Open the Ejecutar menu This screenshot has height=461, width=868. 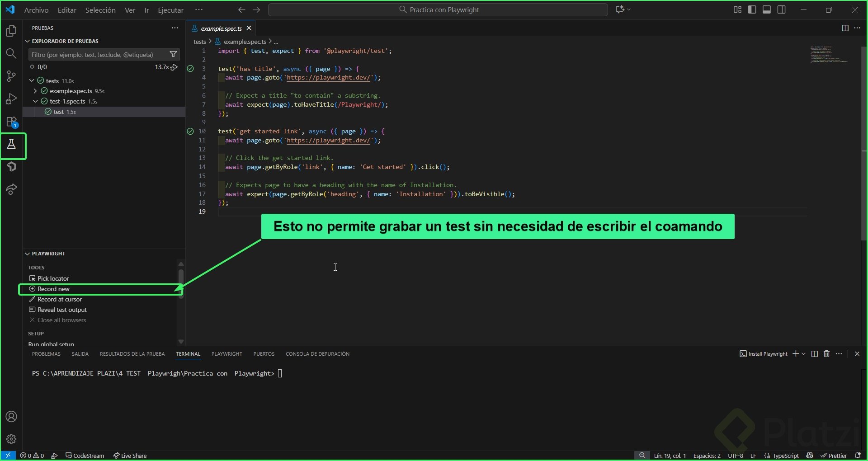tap(170, 10)
